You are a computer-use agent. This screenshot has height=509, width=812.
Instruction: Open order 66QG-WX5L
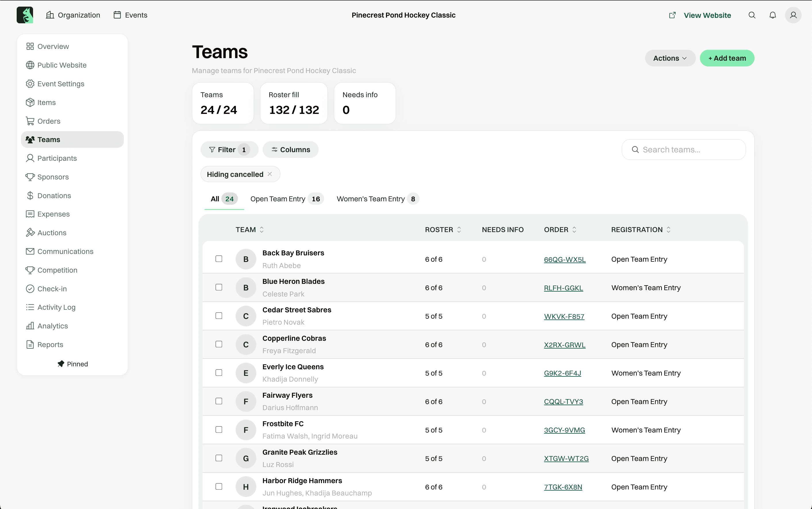click(x=565, y=260)
